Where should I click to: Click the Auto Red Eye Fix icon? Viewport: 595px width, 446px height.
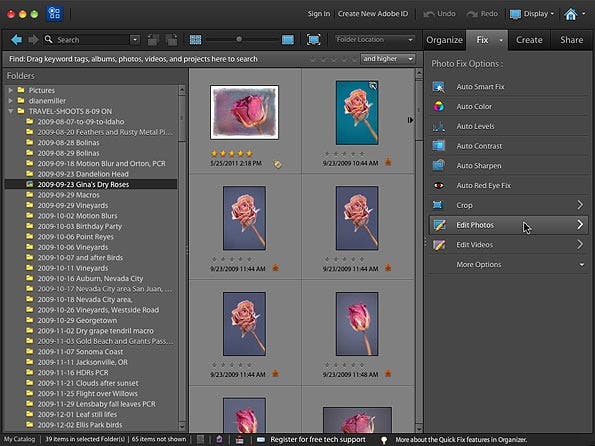click(x=439, y=185)
